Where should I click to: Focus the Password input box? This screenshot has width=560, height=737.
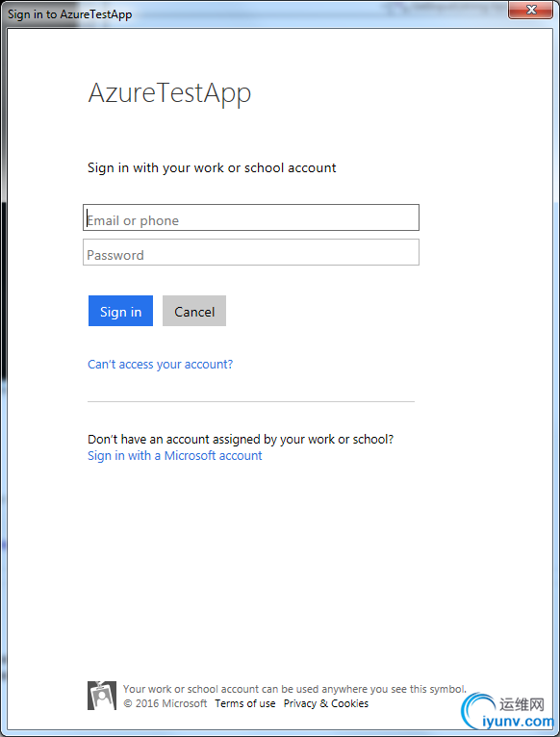pyautogui.click(x=251, y=252)
